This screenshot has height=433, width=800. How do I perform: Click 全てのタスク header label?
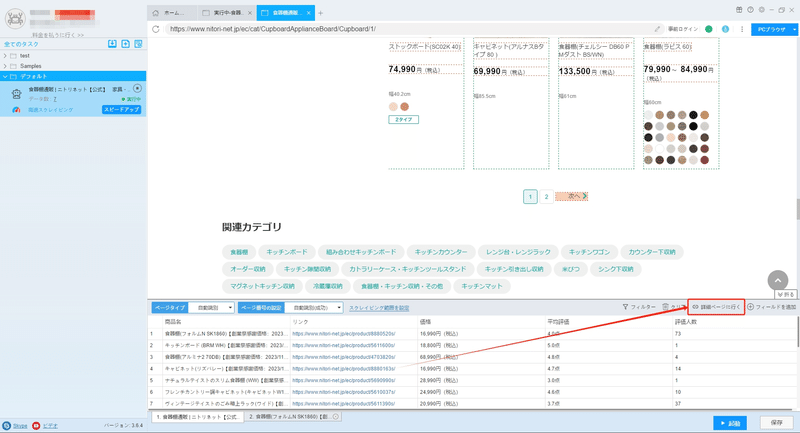click(21, 44)
